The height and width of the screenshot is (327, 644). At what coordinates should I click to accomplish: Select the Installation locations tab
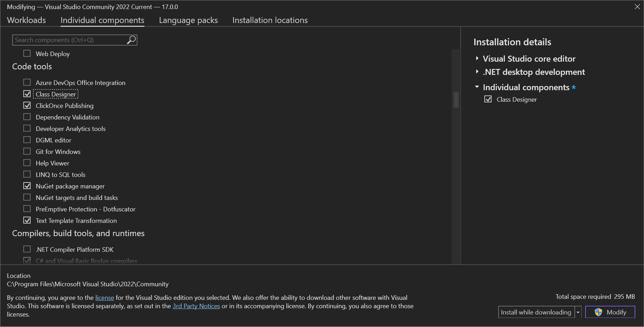point(270,20)
